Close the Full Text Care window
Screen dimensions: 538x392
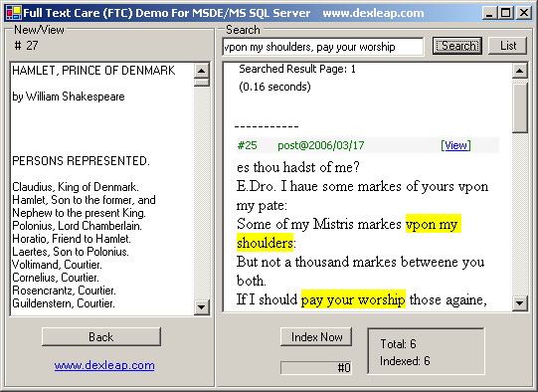click(524, 13)
